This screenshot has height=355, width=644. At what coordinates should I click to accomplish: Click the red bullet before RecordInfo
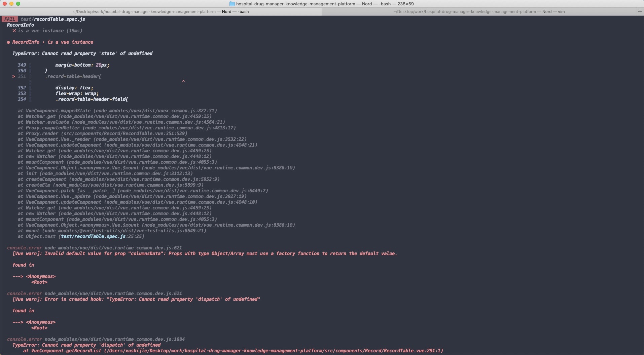click(x=9, y=42)
